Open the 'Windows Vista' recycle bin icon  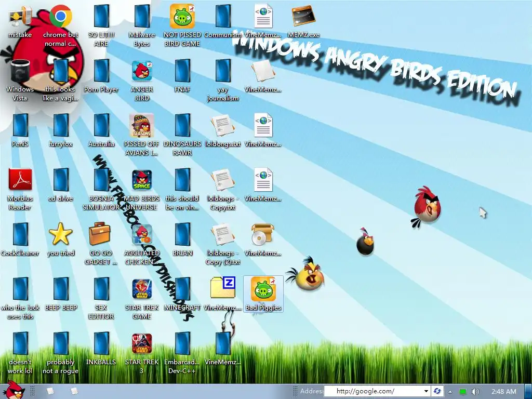pos(20,81)
